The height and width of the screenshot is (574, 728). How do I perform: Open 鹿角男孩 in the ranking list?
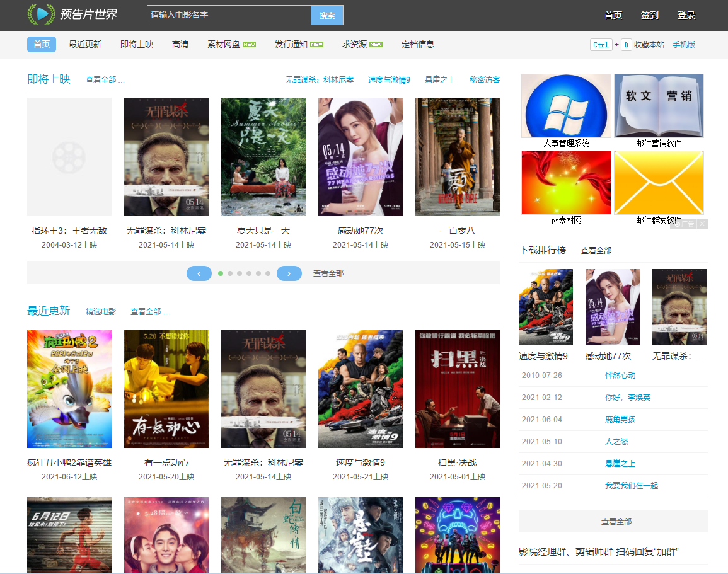(x=620, y=420)
